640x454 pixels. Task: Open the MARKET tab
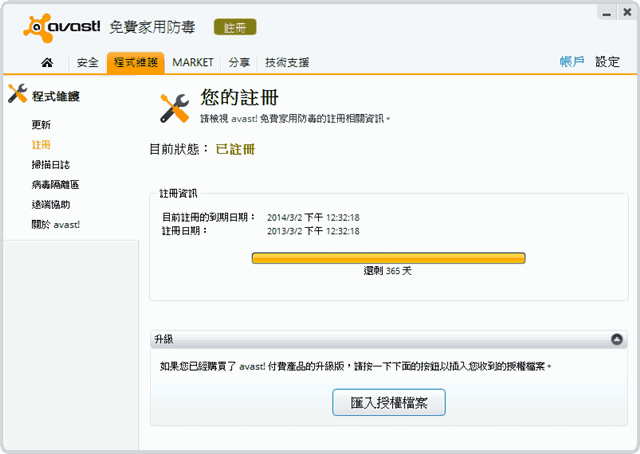click(x=193, y=62)
